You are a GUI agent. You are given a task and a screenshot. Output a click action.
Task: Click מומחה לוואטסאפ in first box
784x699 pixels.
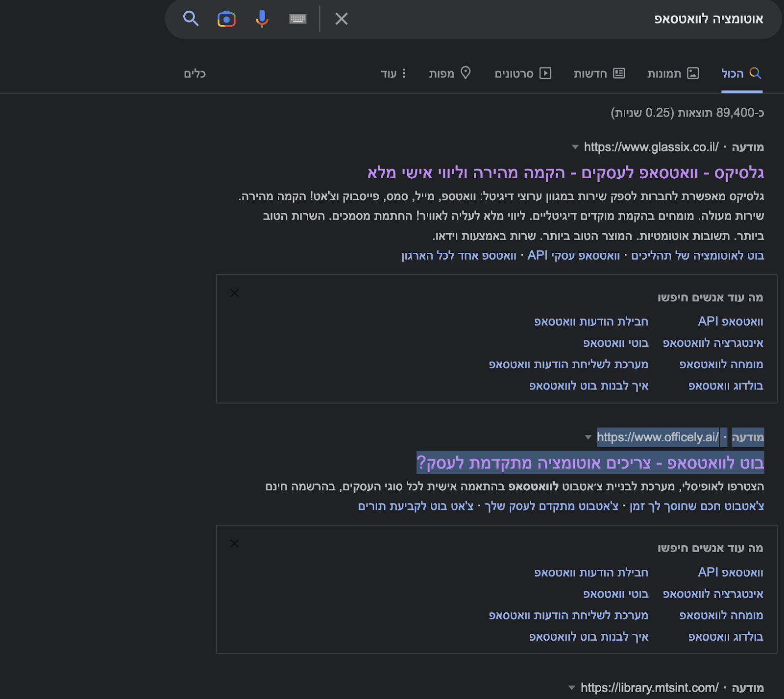point(721,364)
